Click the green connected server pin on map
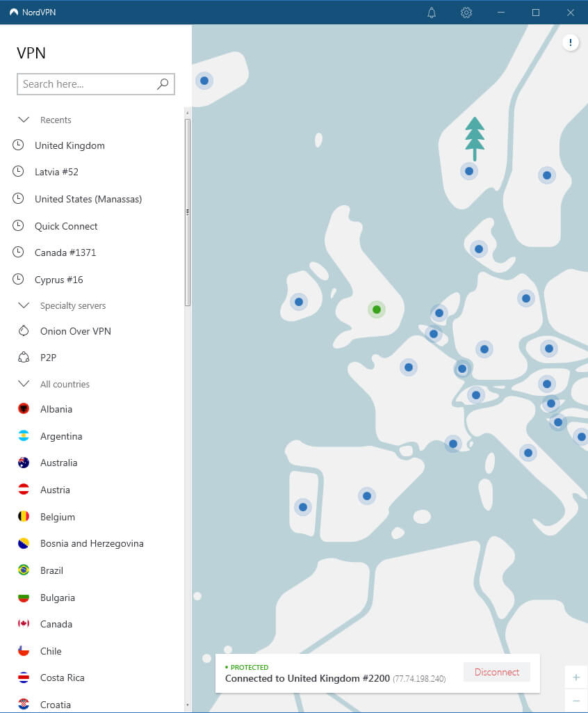The height and width of the screenshot is (713, 588). point(377,310)
